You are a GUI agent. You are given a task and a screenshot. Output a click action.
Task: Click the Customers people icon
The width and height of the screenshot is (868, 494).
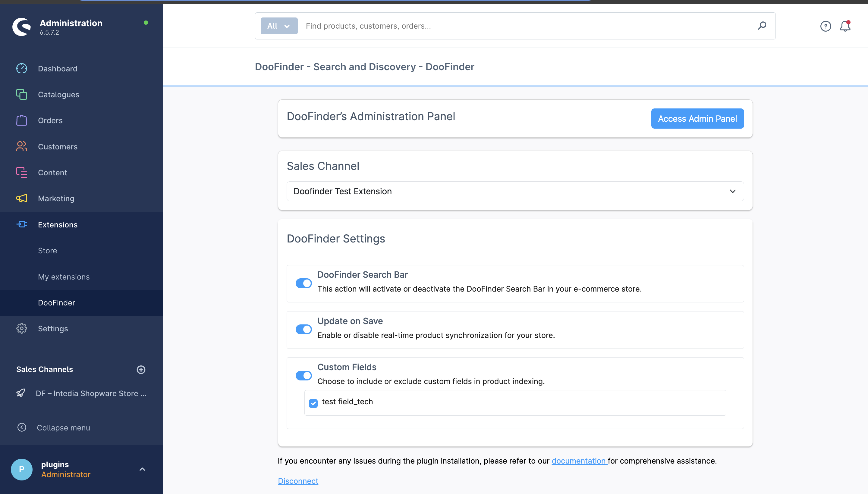click(x=22, y=146)
